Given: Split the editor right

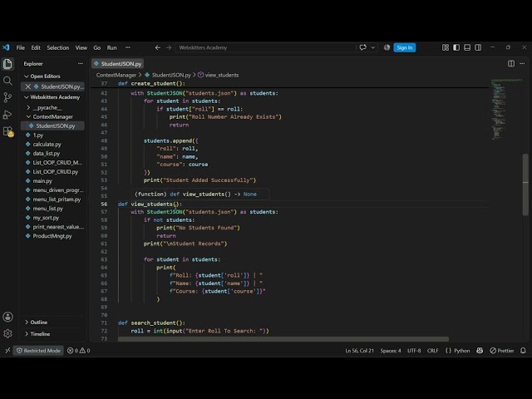Looking at the screenshot, I should click(511, 63).
